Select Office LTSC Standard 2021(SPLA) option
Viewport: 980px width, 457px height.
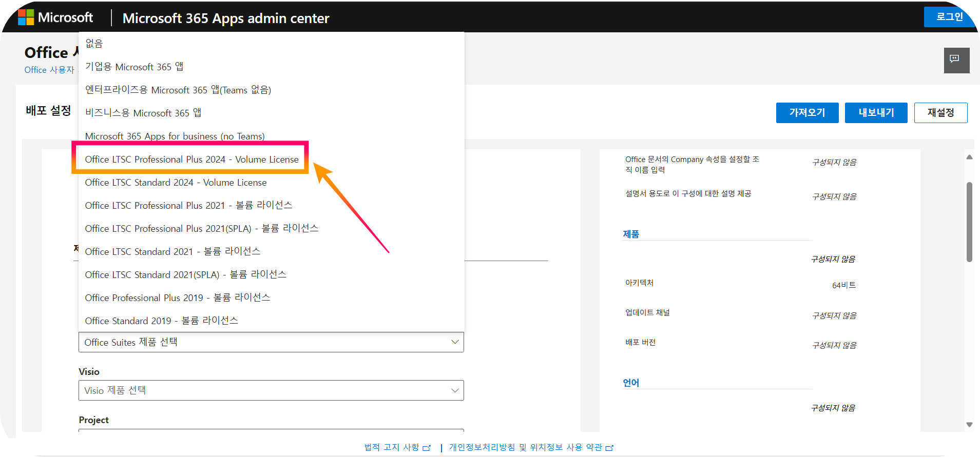point(271,274)
